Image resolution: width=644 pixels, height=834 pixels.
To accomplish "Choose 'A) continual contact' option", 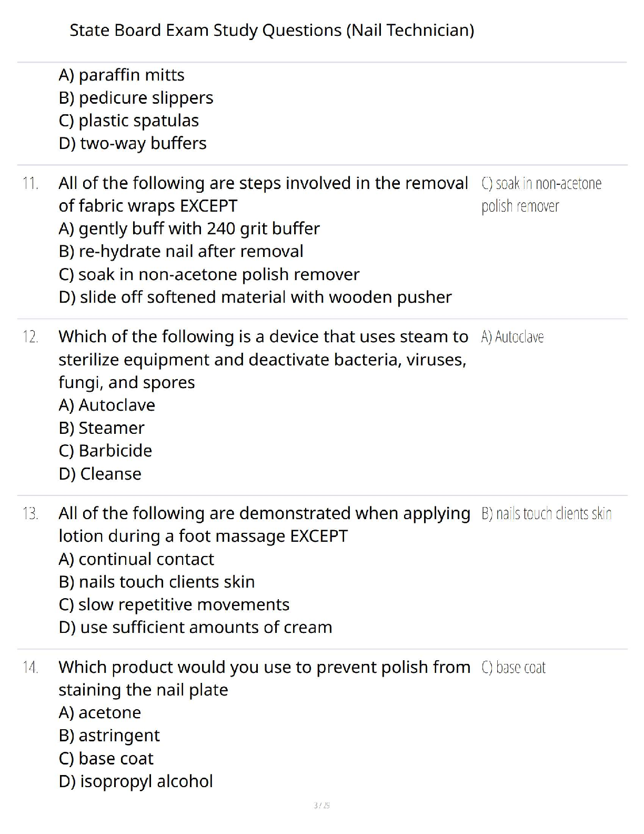I will tap(136, 559).
